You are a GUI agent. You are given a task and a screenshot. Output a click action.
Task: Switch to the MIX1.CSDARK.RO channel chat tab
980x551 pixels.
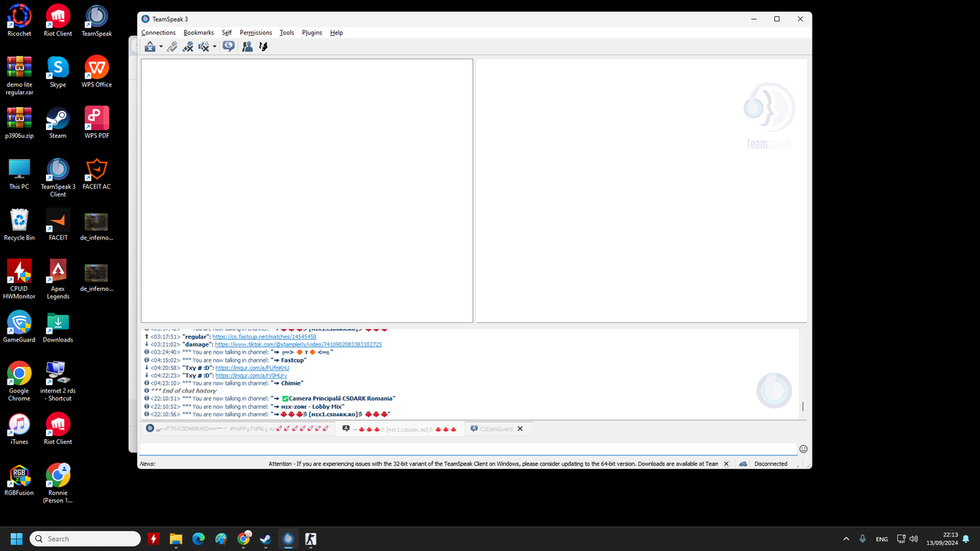coord(400,429)
